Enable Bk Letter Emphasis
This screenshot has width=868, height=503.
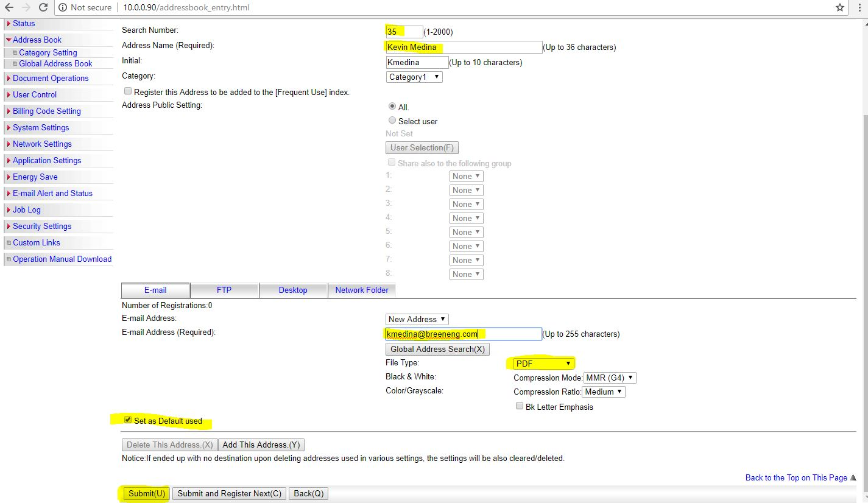[x=519, y=406]
